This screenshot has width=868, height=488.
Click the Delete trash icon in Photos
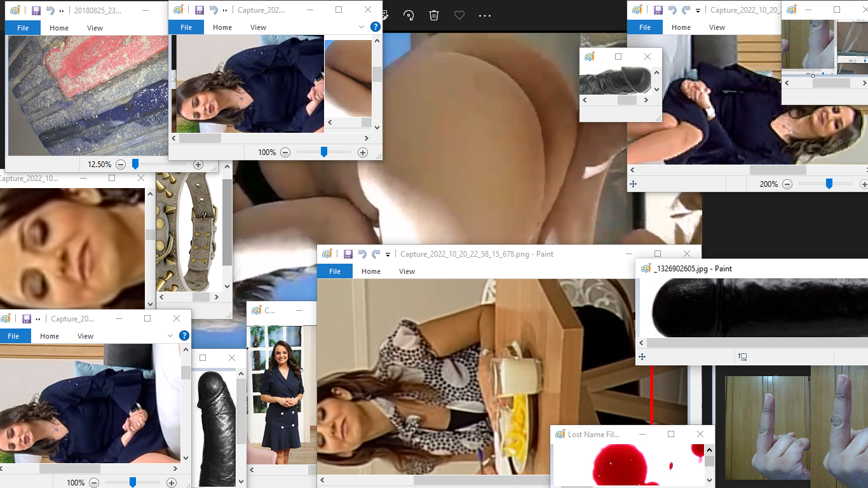click(434, 15)
